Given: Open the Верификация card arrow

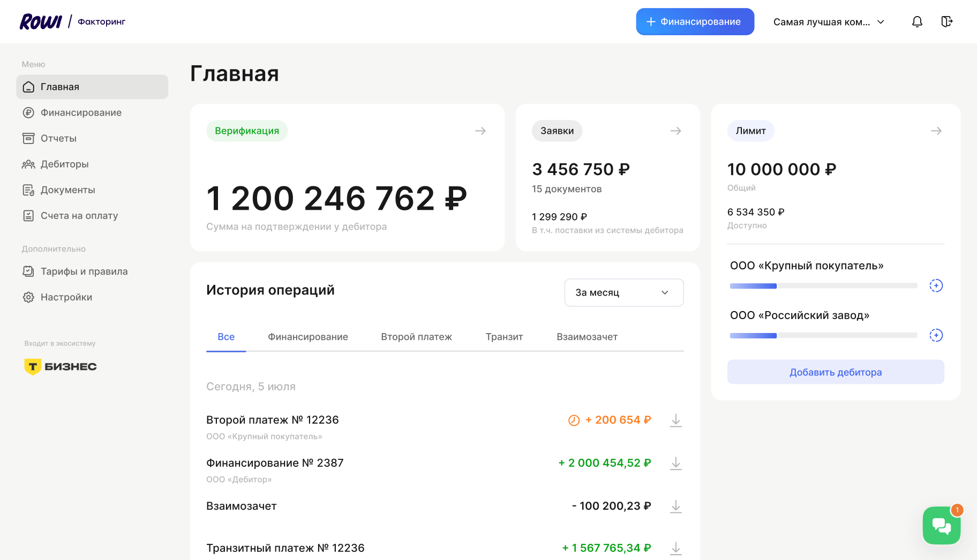Looking at the screenshot, I should coord(480,131).
